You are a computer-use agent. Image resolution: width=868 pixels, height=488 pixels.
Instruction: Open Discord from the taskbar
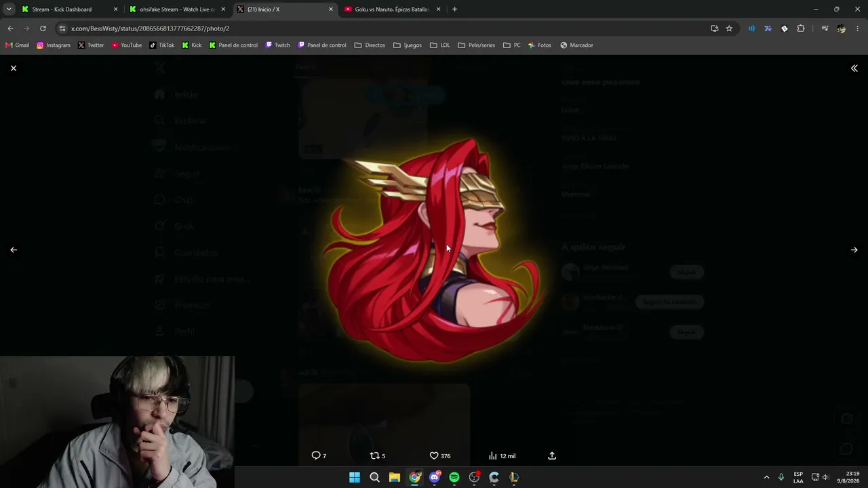coord(435,477)
